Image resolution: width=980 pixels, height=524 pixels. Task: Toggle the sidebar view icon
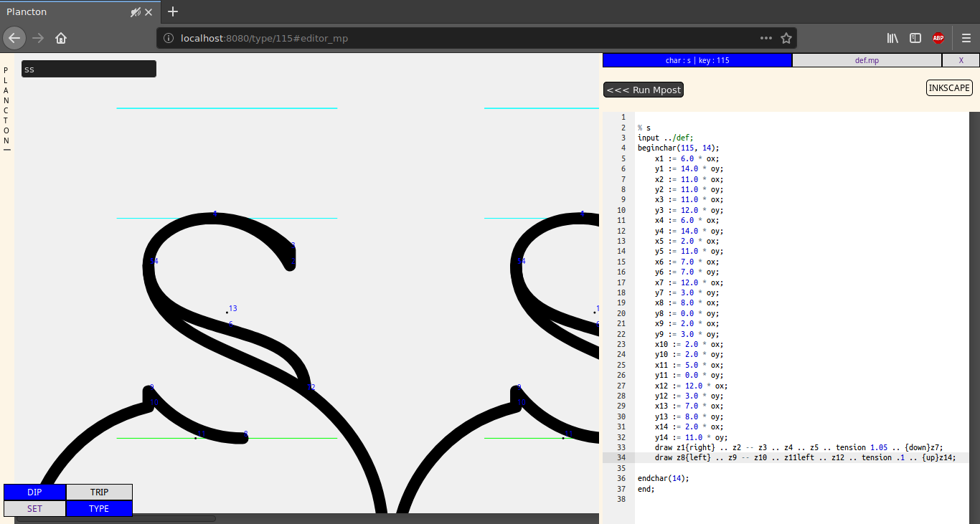[x=915, y=38]
